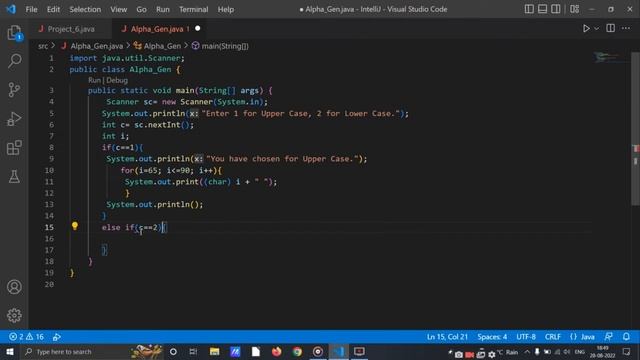Image resolution: width=640 pixels, height=360 pixels.
Task: Open the Extensions view
Action: pos(14,148)
